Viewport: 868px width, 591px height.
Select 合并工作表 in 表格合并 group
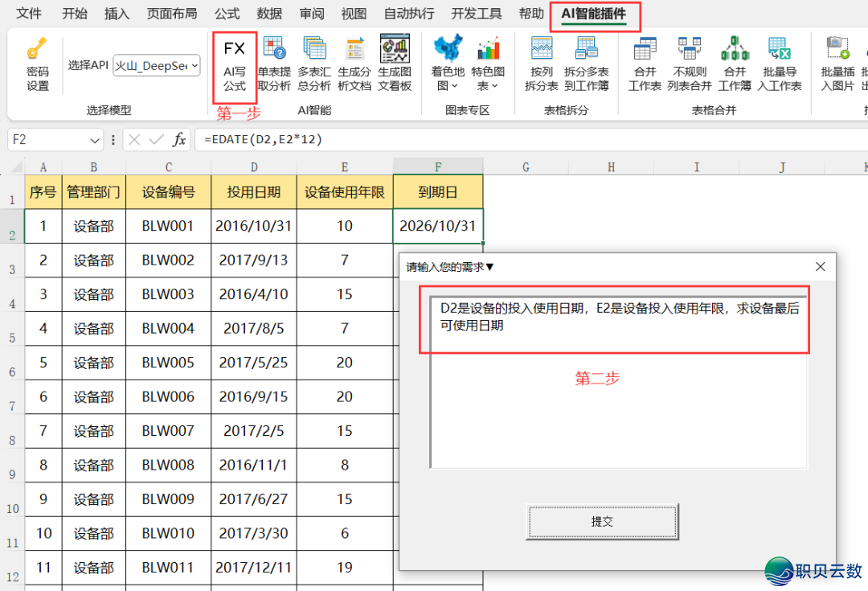[x=644, y=63]
